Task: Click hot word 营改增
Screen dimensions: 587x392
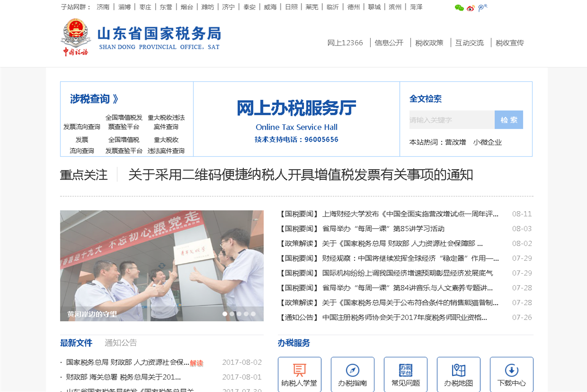Action: click(455, 142)
